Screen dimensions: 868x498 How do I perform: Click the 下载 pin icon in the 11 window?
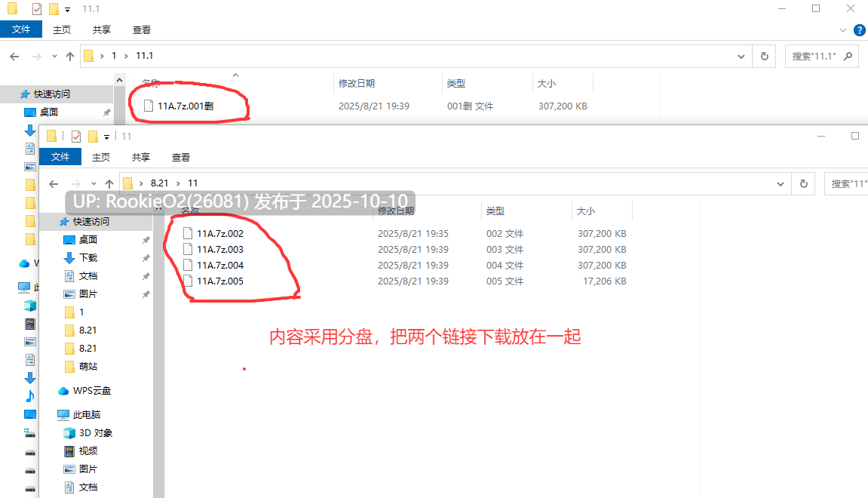pos(146,258)
